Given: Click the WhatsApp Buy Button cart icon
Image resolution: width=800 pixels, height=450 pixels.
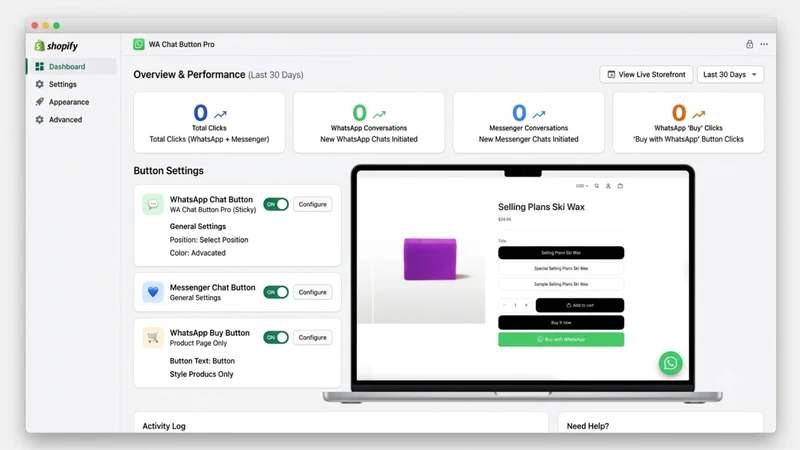Looking at the screenshot, I should pyautogui.click(x=153, y=337).
